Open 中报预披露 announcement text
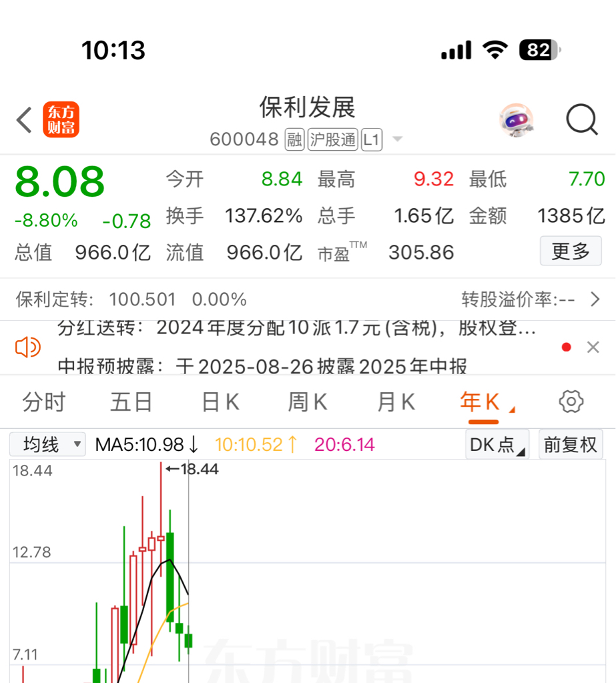The image size is (616, 683). point(262,366)
